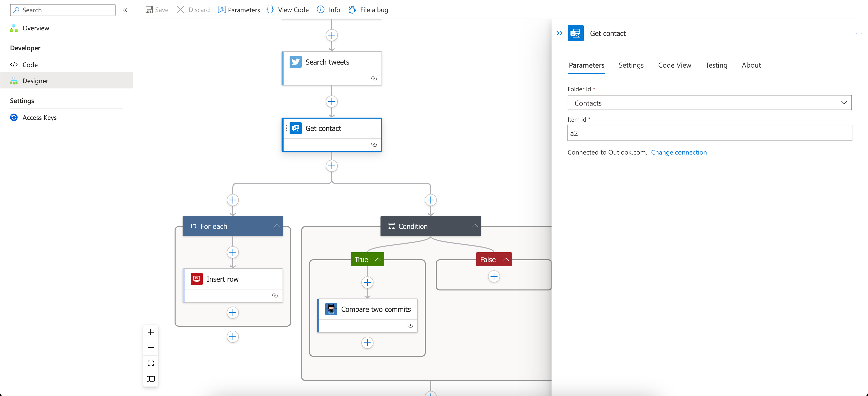Click the SQL icon on Insert row
868x396 pixels.
(x=196, y=279)
